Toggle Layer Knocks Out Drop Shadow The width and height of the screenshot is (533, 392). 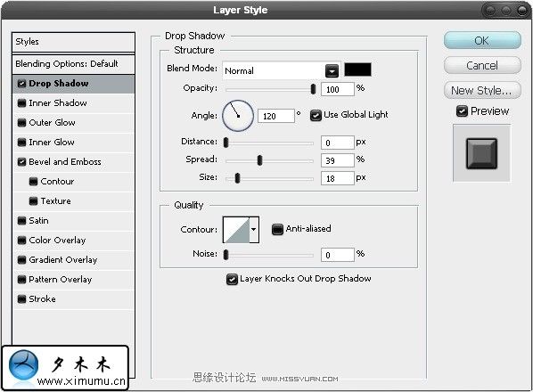pyautogui.click(x=232, y=279)
